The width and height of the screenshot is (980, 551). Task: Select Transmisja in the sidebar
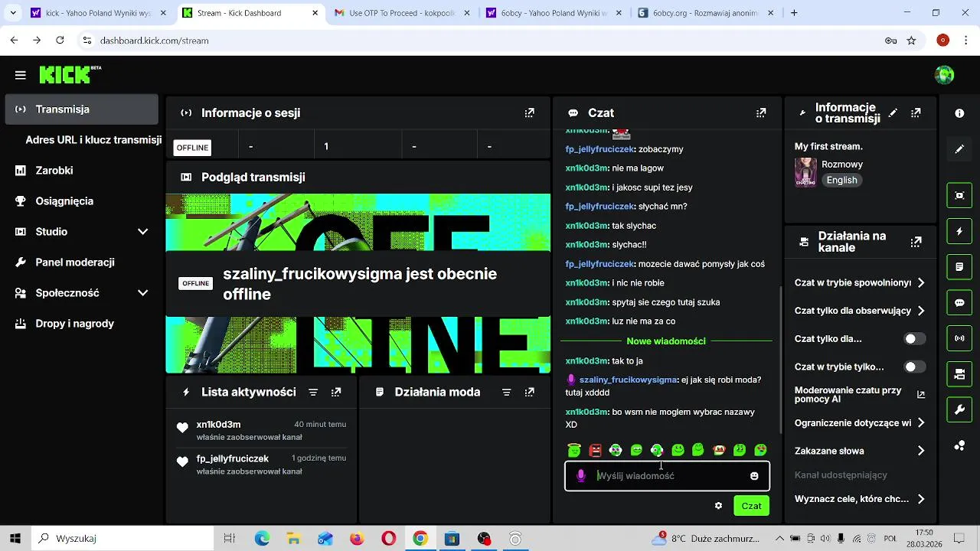click(x=82, y=109)
